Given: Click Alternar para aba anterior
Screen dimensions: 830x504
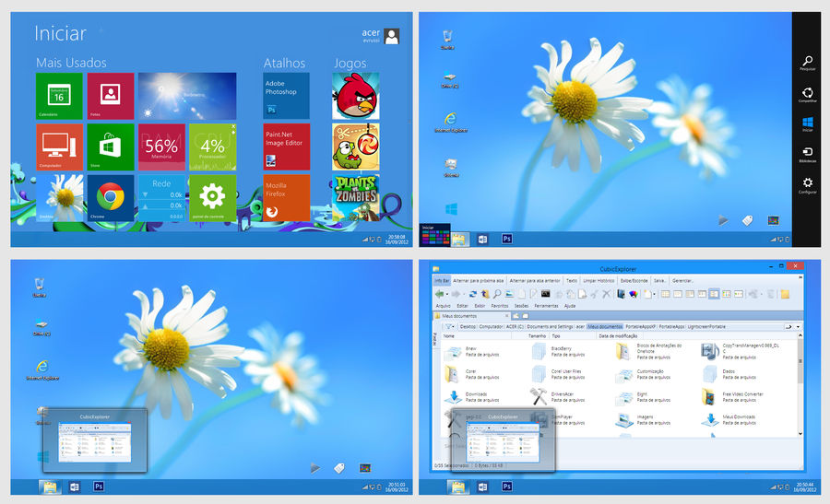Looking at the screenshot, I should point(535,281).
